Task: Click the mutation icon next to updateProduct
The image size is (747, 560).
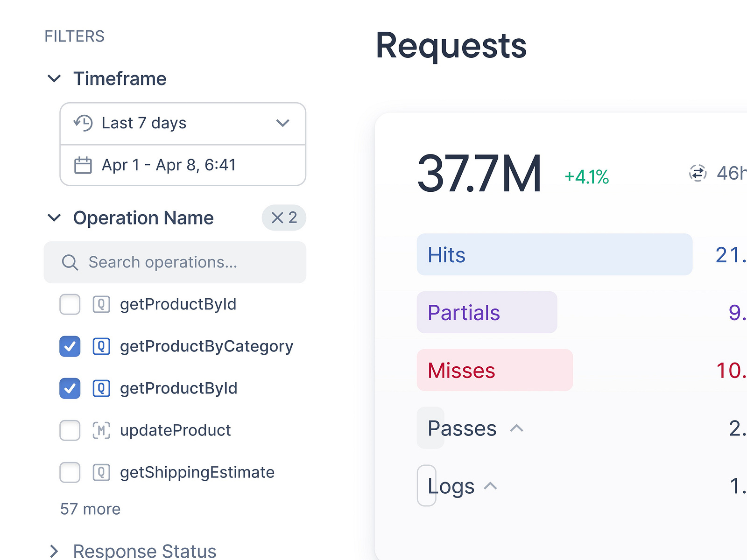Action: tap(101, 430)
